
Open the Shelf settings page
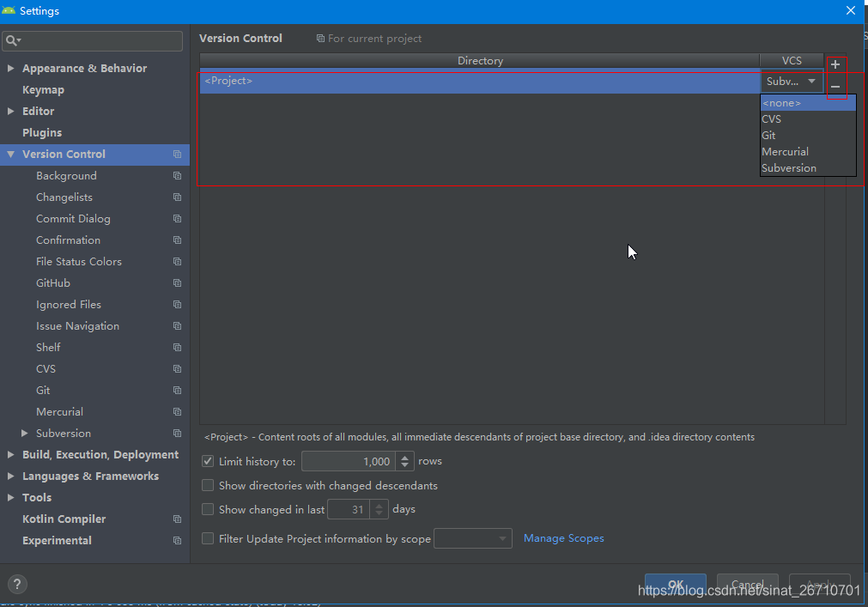click(x=48, y=348)
